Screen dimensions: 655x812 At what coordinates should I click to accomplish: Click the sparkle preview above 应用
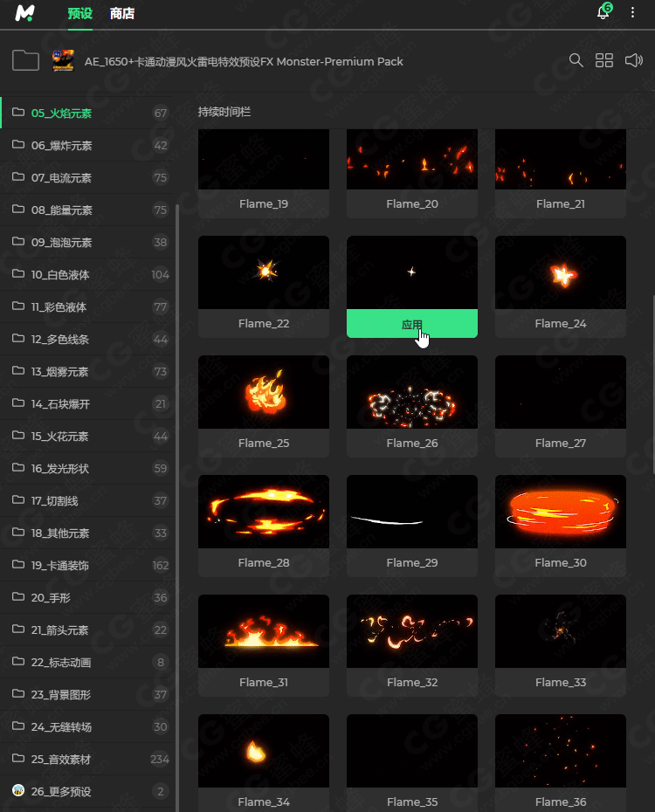[412, 272]
